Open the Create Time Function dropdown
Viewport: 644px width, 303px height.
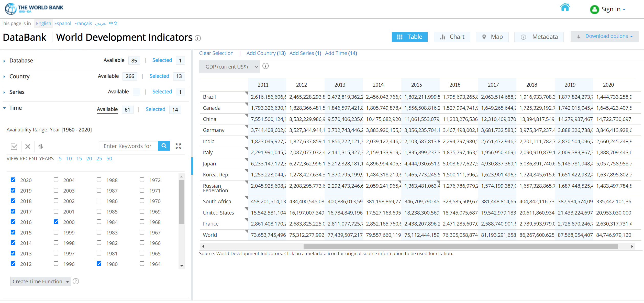(x=41, y=282)
